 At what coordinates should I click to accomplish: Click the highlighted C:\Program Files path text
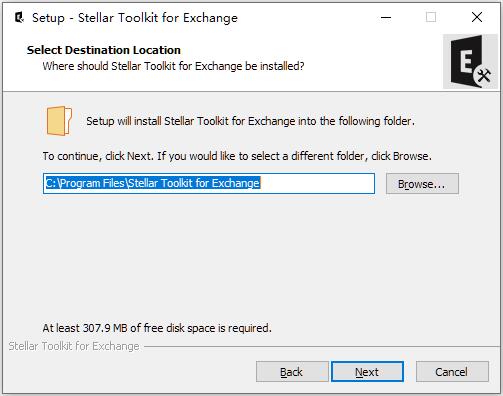point(153,183)
